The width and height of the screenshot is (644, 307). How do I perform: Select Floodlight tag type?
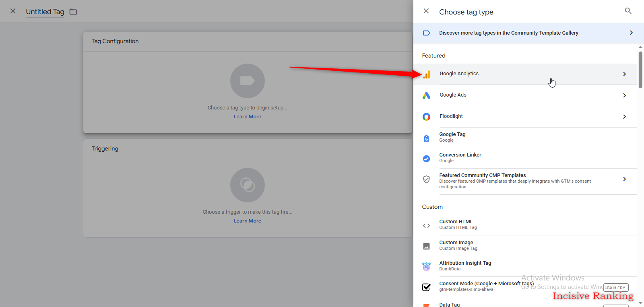tap(525, 117)
